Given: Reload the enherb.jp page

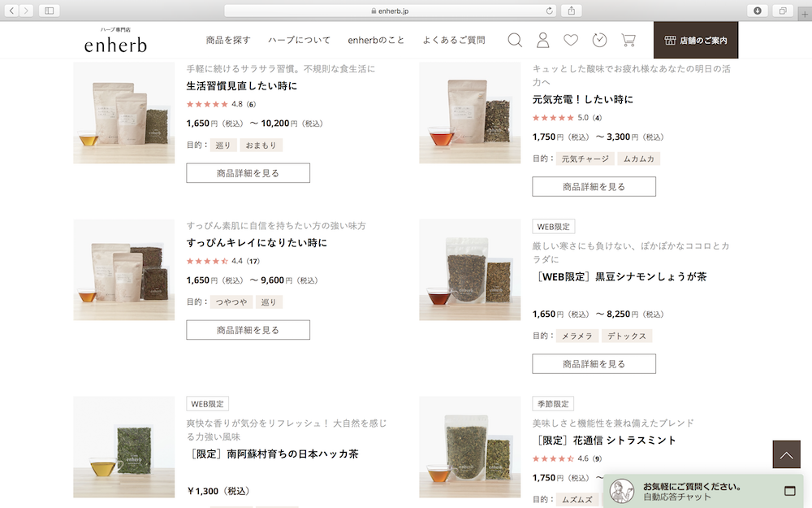Looking at the screenshot, I should pyautogui.click(x=550, y=11).
